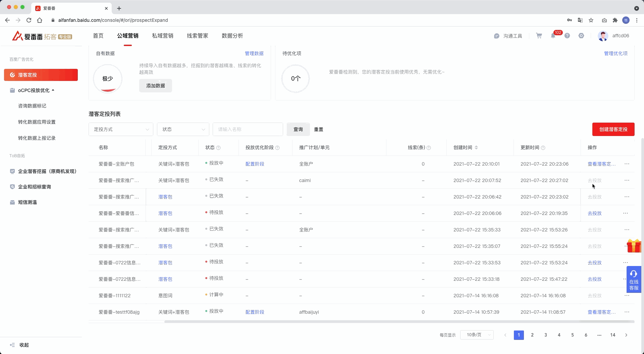This screenshot has height=354, width=644.
Task: Focus 请输入名称 search field
Action: (248, 129)
